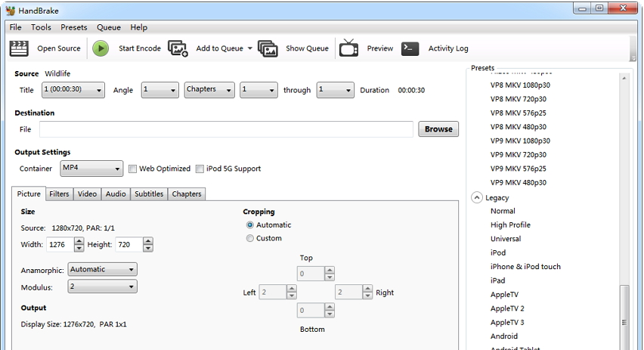The height and width of the screenshot is (350, 644).
Task: Switch to the Subtitles tab
Action: point(149,194)
